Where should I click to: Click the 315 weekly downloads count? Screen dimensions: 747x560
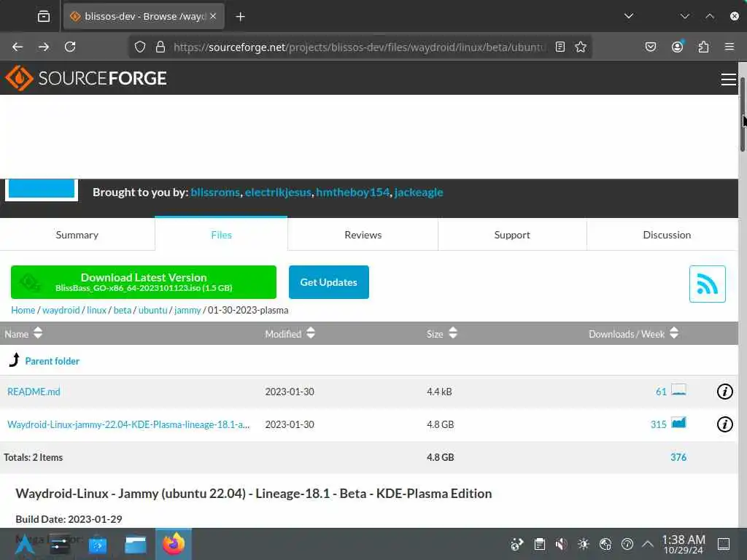(x=659, y=424)
